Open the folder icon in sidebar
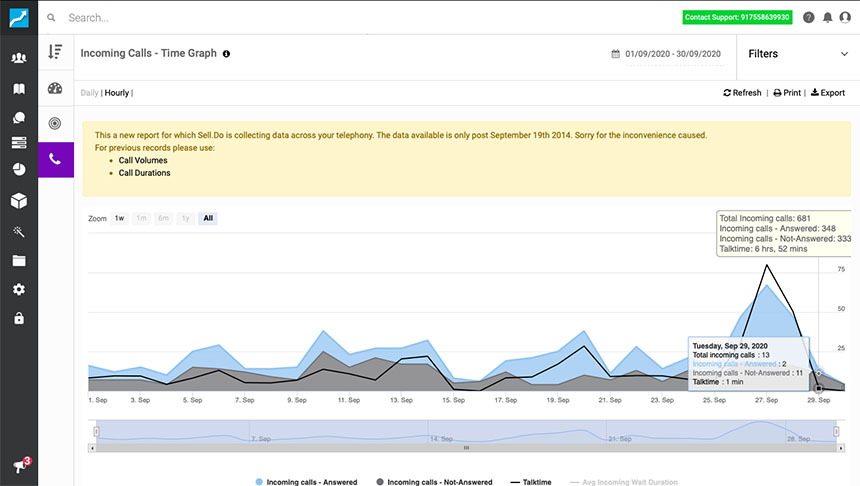 click(x=19, y=261)
